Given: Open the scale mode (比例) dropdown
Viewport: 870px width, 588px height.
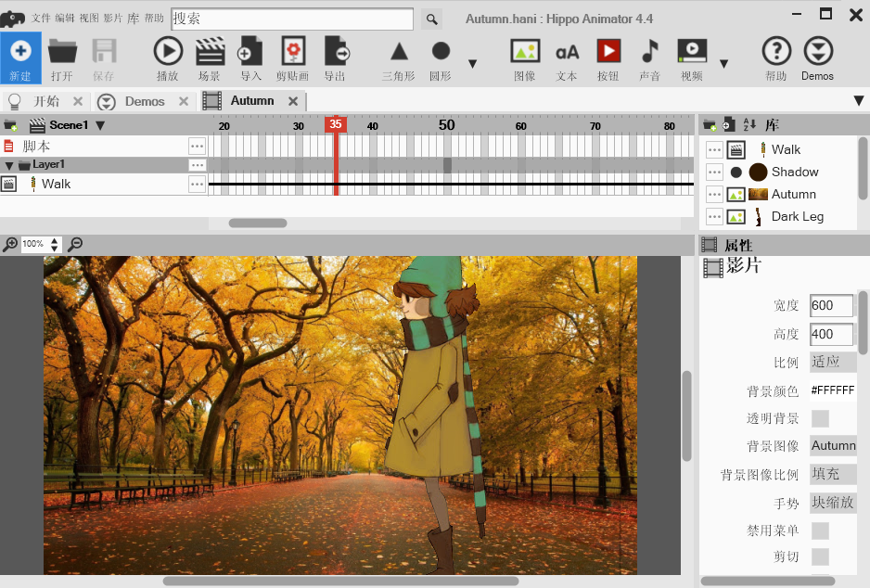Looking at the screenshot, I should [832, 362].
